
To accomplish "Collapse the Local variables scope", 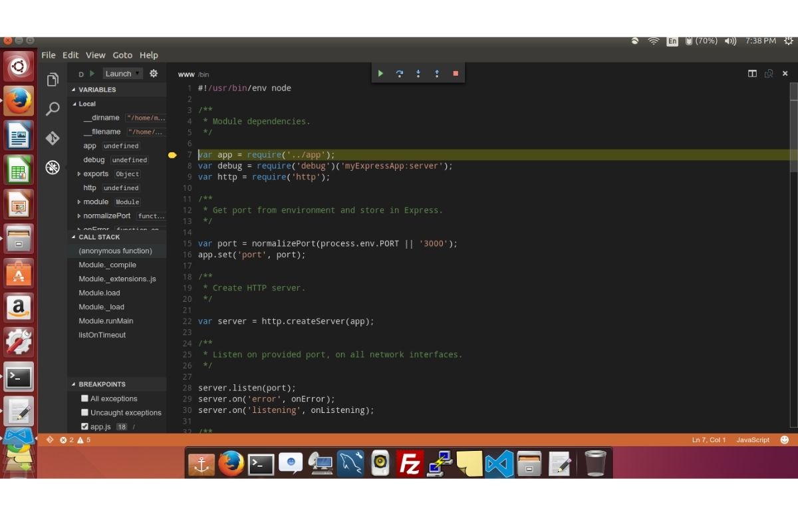I will (x=117, y=104).
